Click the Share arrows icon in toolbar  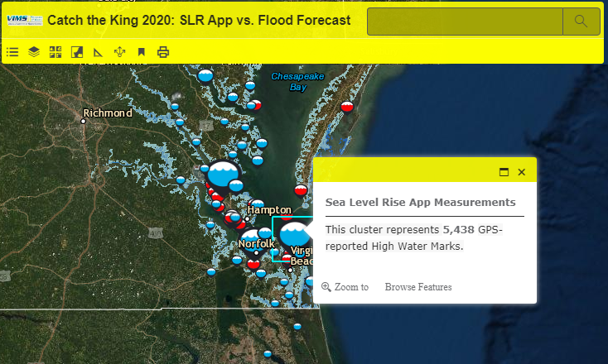[x=119, y=52]
